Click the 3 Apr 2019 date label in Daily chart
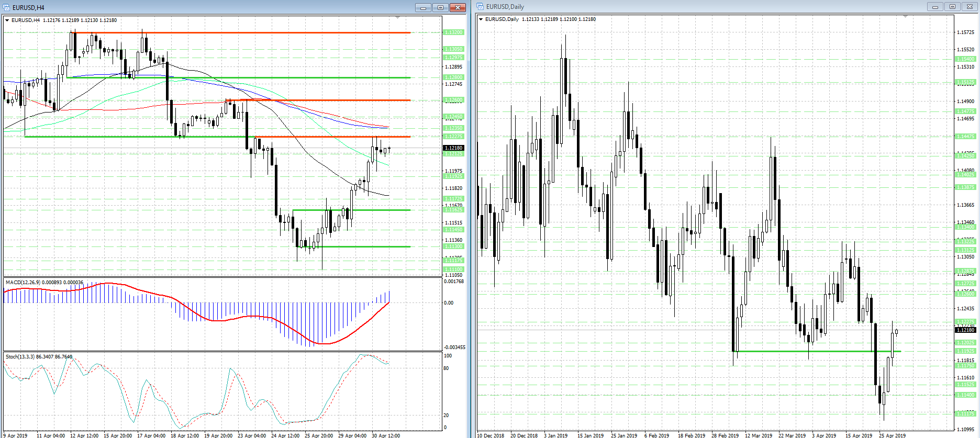The width and height of the screenshot is (980, 438). point(824,435)
